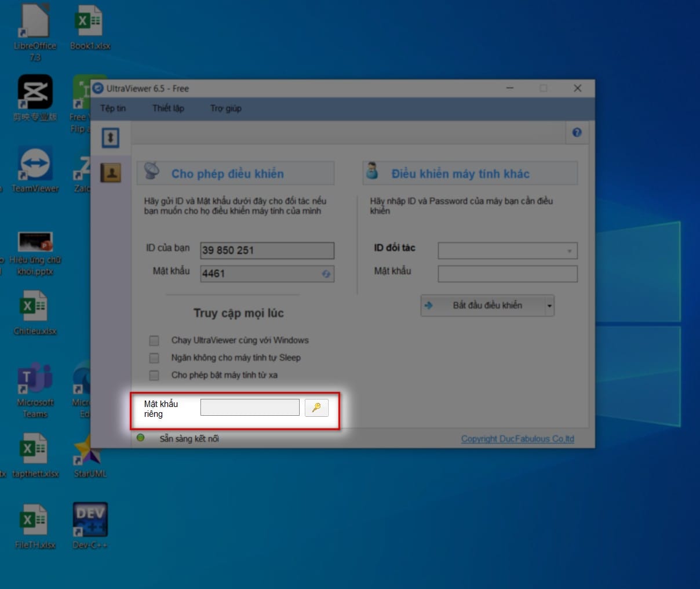Open the TeamViewer desktop shortcut
The height and width of the screenshot is (589, 700).
35,170
